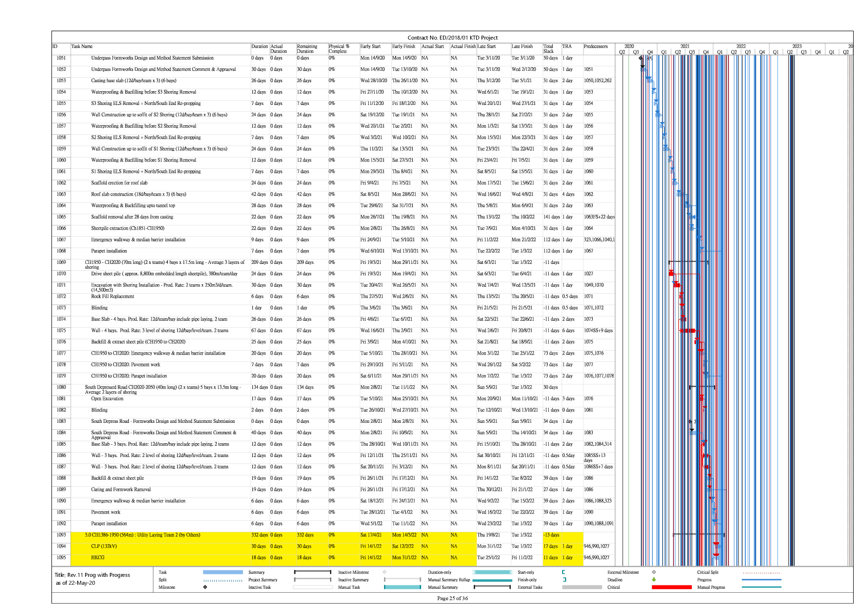Click the Start-only bracket symbol
The height and width of the screenshot is (614, 868).
click(564, 572)
